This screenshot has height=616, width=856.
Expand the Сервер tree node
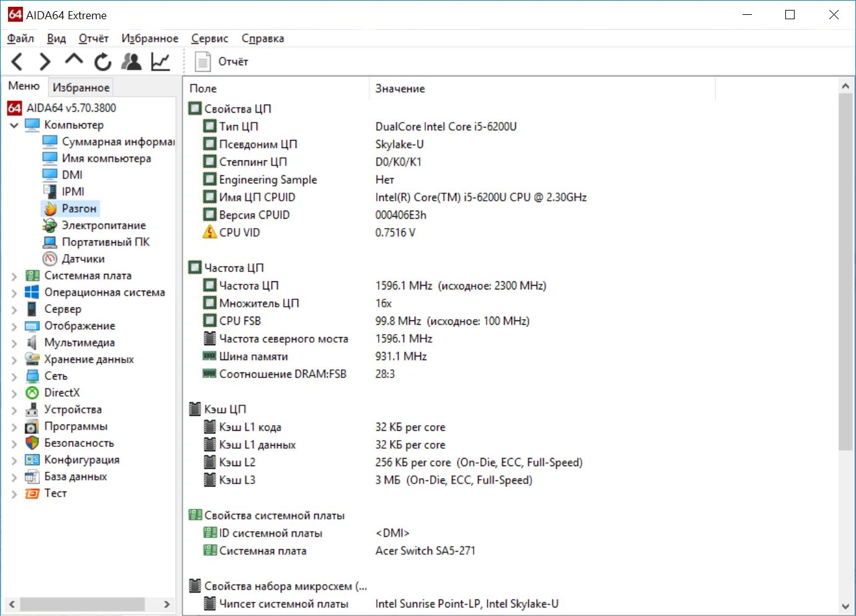(14, 309)
